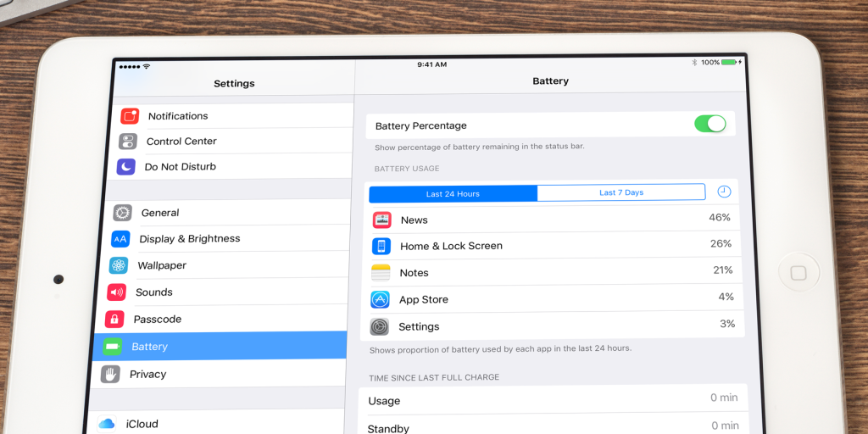Tap the green Battery icon in sidebar

tap(113, 347)
